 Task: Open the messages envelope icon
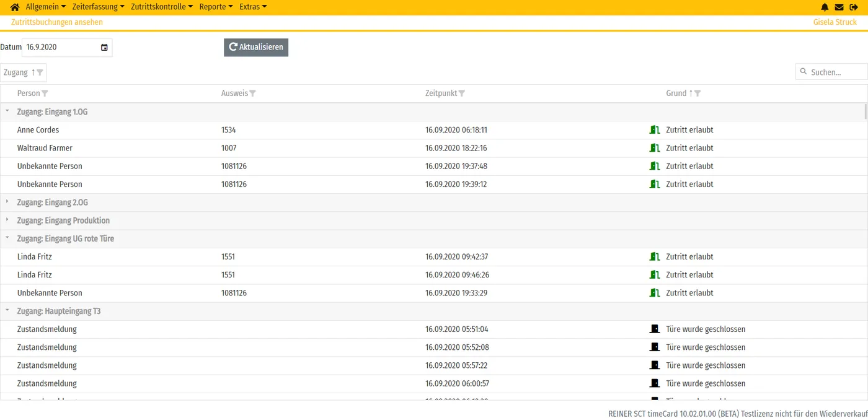tap(839, 7)
